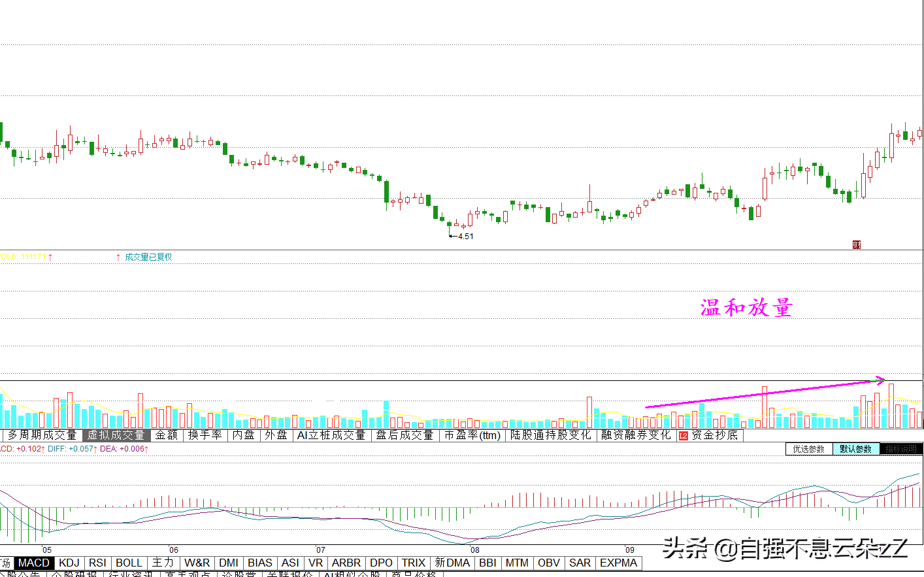Click the red L2 icon beside 资金抄底
This screenshot has height=577, width=924.
click(x=684, y=435)
